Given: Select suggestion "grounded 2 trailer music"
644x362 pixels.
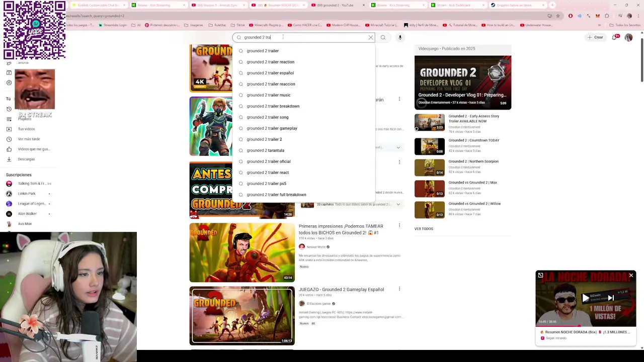Looking at the screenshot, I should [304, 95].
